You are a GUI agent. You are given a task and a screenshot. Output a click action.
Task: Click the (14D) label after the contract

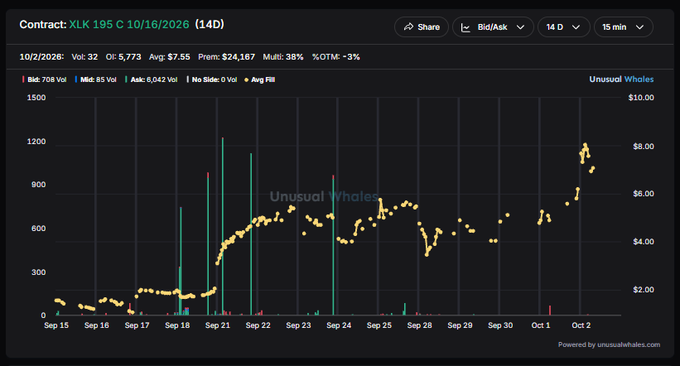tap(209, 24)
